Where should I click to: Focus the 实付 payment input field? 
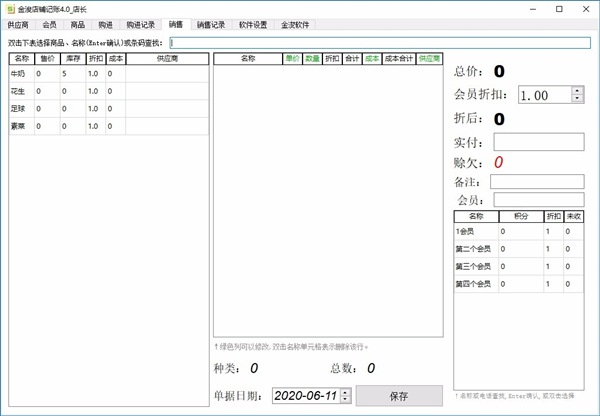(x=538, y=142)
